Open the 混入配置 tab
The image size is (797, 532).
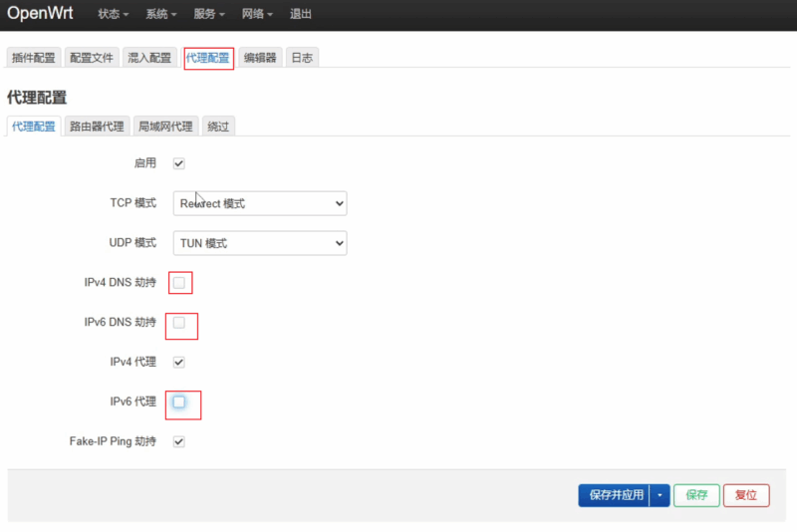coord(150,58)
